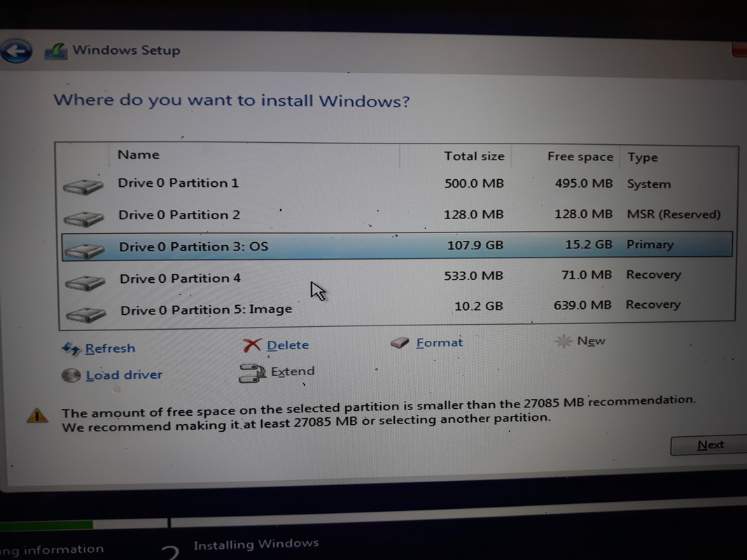747x560 pixels.
Task: Click the Windows Setup title icon
Action: pyautogui.click(x=56, y=51)
